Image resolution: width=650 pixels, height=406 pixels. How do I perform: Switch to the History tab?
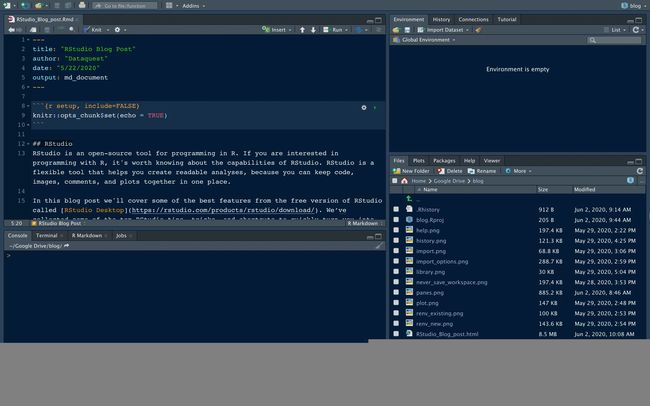tap(441, 19)
